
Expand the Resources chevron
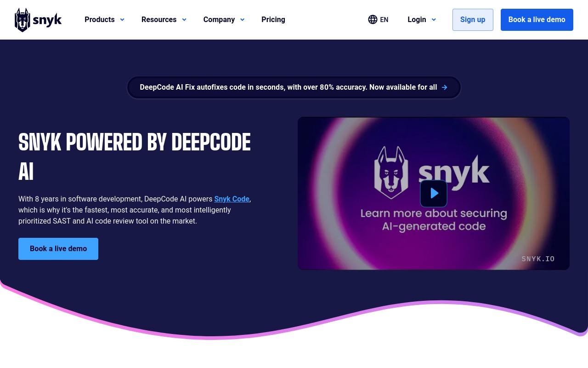[184, 20]
